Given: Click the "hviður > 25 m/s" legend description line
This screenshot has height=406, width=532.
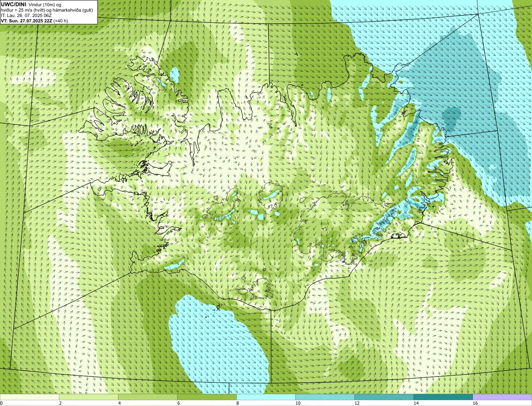Looking at the screenshot, I should point(47,10).
